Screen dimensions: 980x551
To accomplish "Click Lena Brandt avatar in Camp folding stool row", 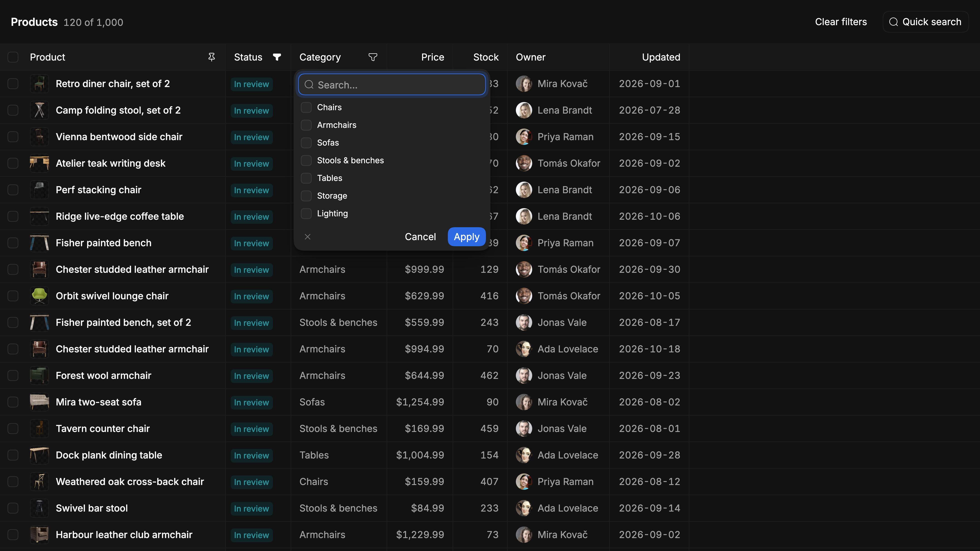I will coord(524,110).
